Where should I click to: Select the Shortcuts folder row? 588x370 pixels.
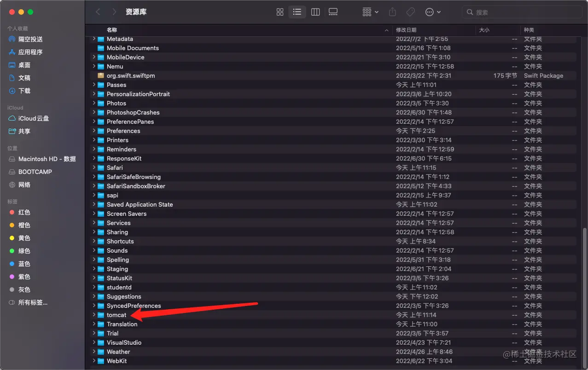pos(333,241)
